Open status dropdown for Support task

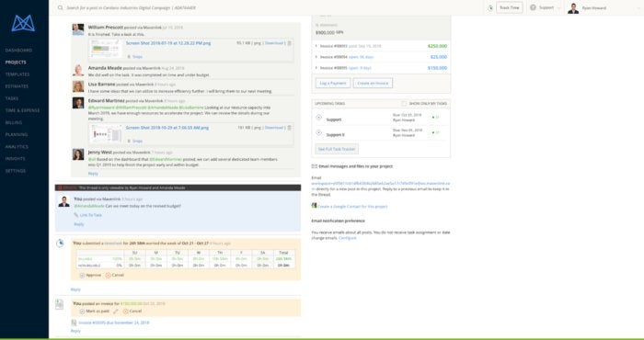pyautogui.click(x=435, y=118)
